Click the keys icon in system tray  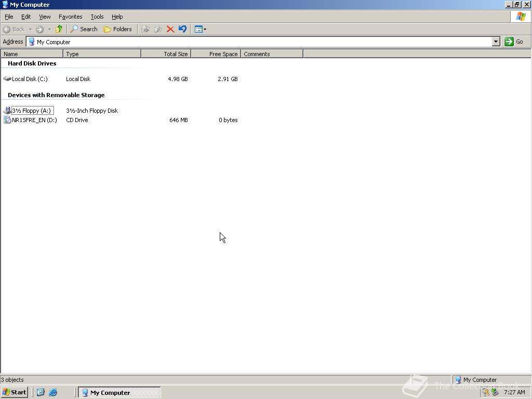[x=486, y=392]
